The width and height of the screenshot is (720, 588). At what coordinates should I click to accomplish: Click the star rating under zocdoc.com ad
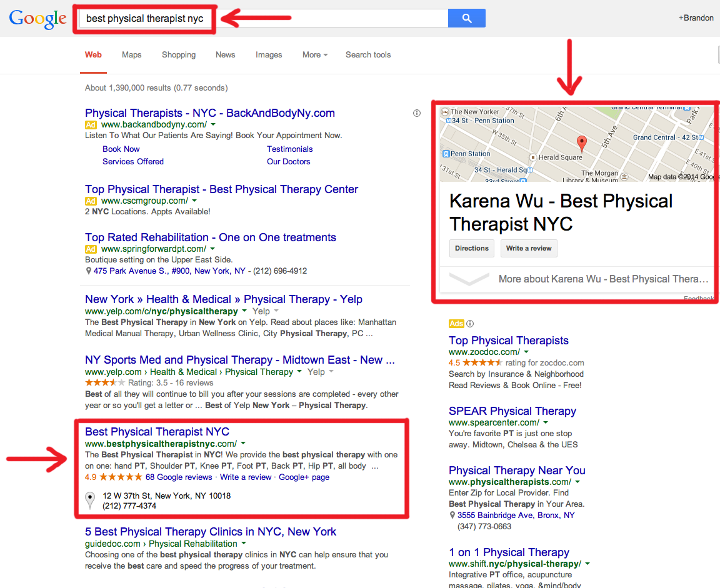[482, 362]
